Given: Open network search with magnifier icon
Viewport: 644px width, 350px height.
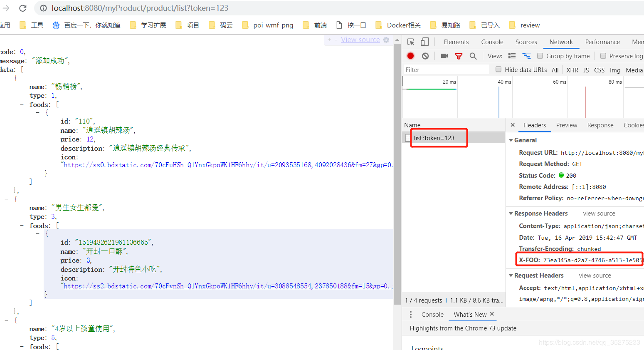Looking at the screenshot, I should (x=473, y=56).
